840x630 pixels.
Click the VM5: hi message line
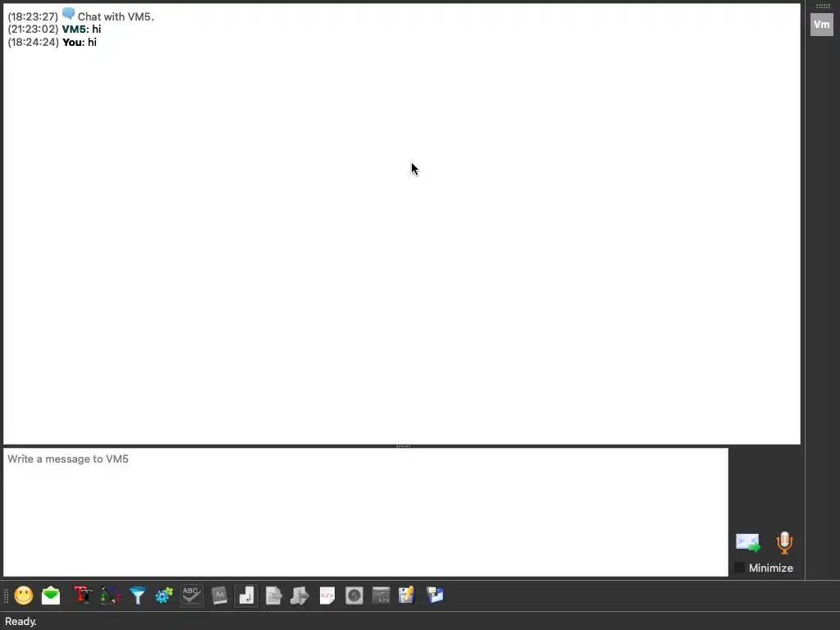pos(54,30)
